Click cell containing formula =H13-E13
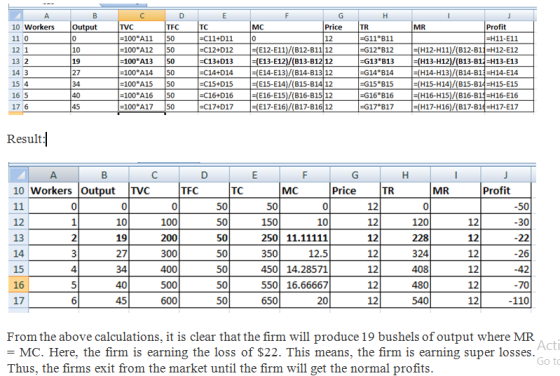This screenshot has height=376, width=560. click(509, 61)
